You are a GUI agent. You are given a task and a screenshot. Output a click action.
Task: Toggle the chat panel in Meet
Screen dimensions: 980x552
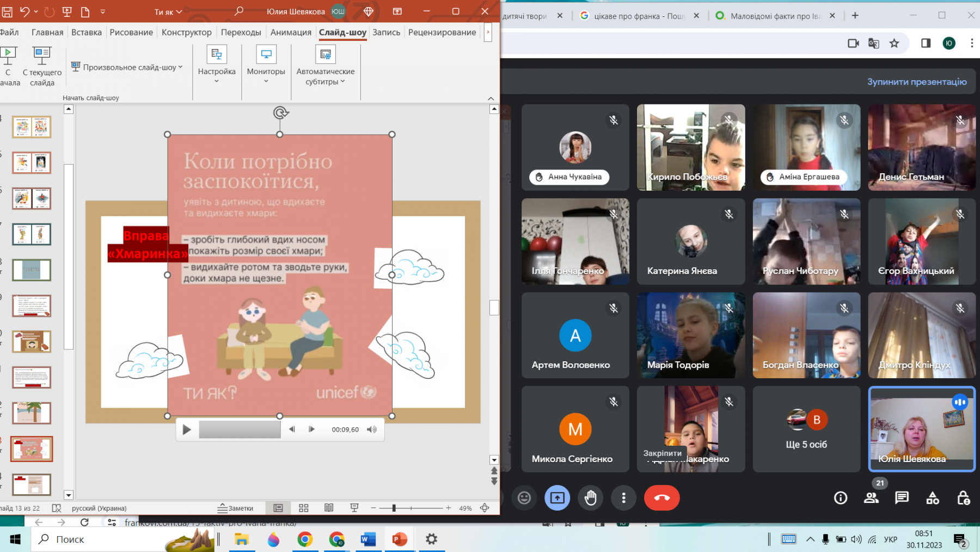(902, 498)
